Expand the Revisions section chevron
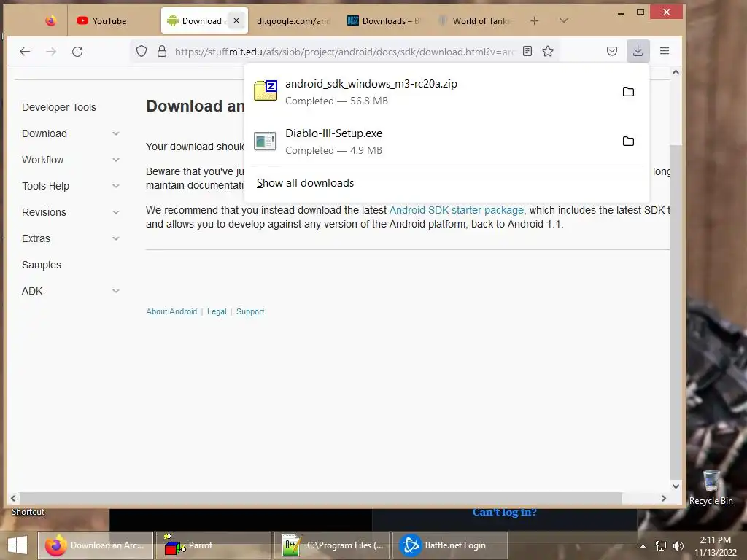The image size is (747, 560). 116,212
